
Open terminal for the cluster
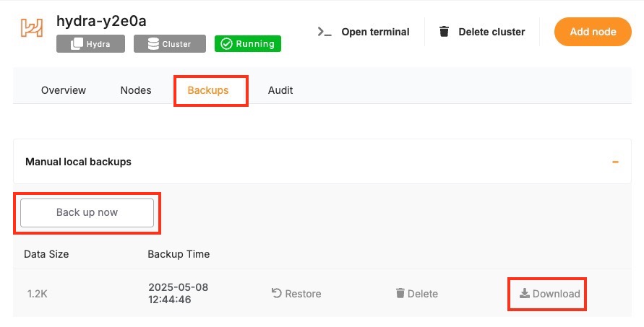click(x=364, y=32)
